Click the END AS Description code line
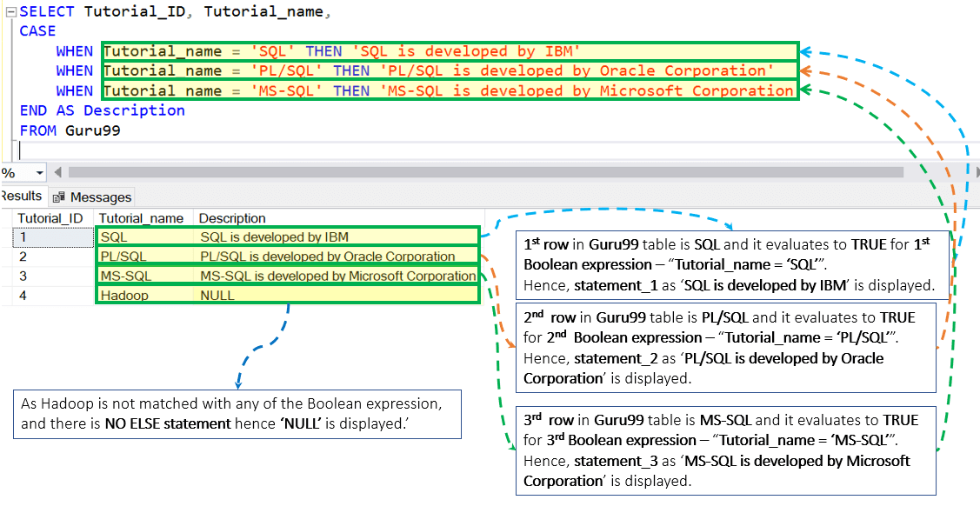Viewport: 980px width, 513px height. pos(102,110)
